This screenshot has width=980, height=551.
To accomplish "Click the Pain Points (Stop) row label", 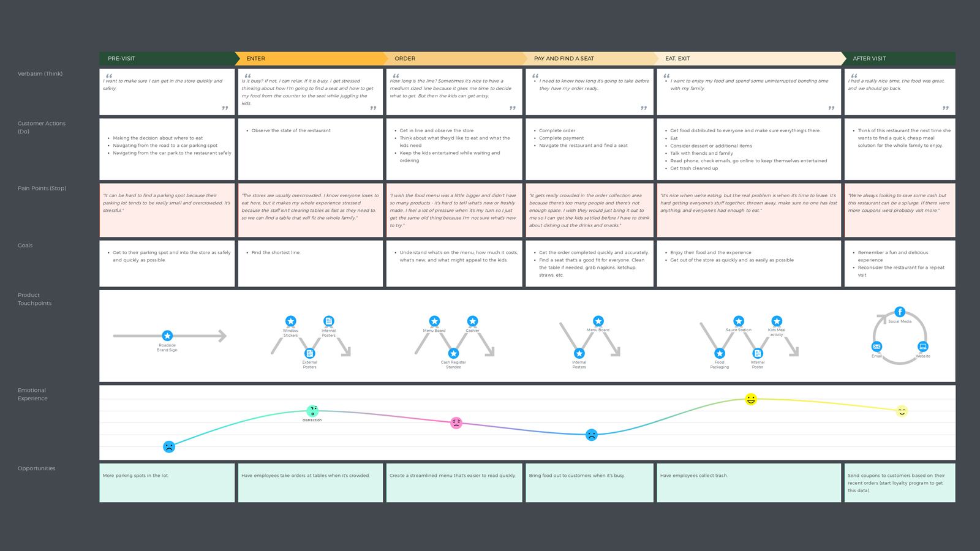I will click(42, 188).
